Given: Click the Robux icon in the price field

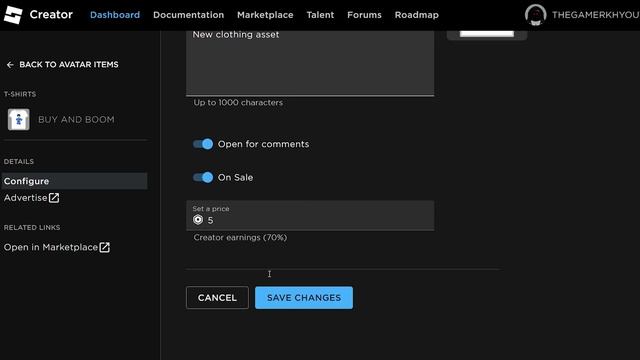Looking at the screenshot, I should tap(198, 220).
